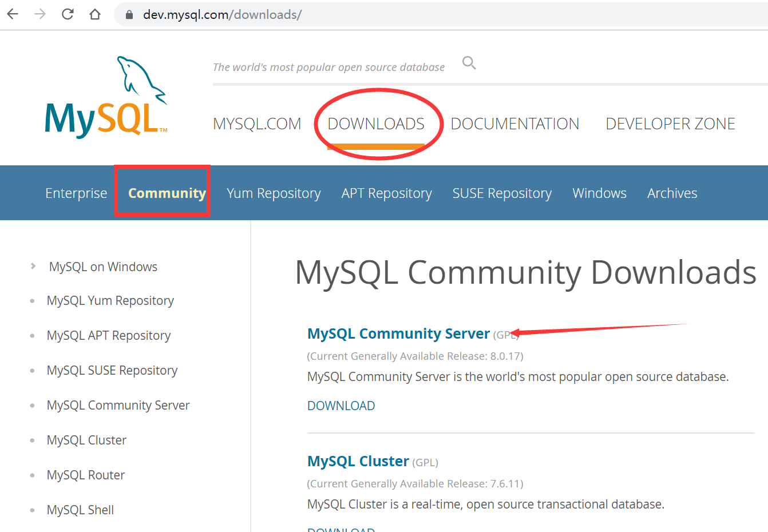The height and width of the screenshot is (532, 768).
Task: Open the browser home page icon
Action: 94,14
